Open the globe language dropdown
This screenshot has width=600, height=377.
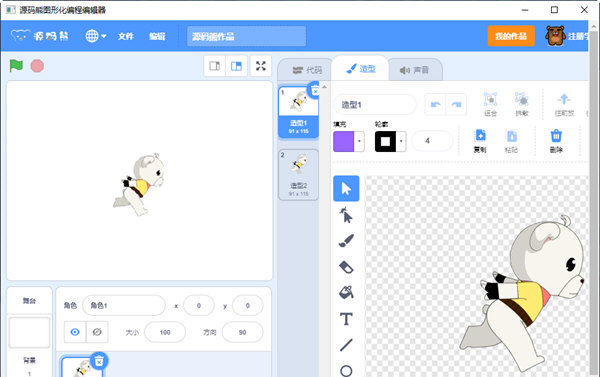click(x=96, y=36)
